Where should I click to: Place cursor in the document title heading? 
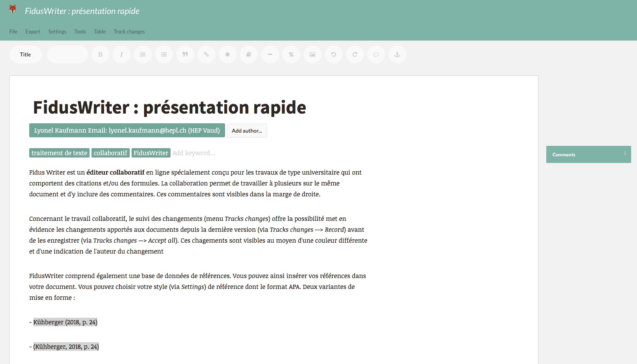169,107
